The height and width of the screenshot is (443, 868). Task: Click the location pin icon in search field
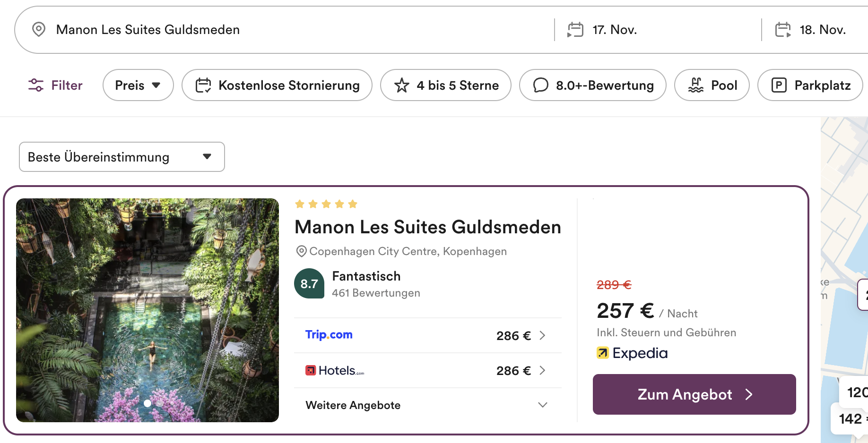tap(39, 29)
